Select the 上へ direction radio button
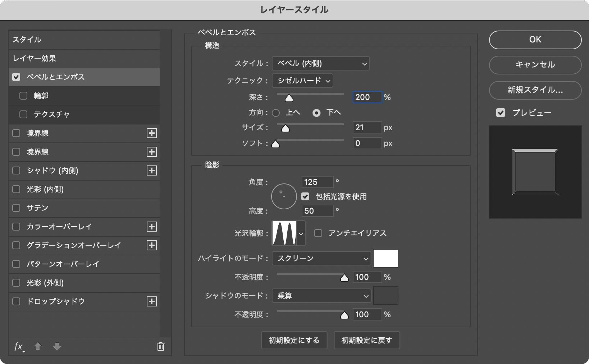Viewport: 589px width, 364px height. click(x=276, y=113)
